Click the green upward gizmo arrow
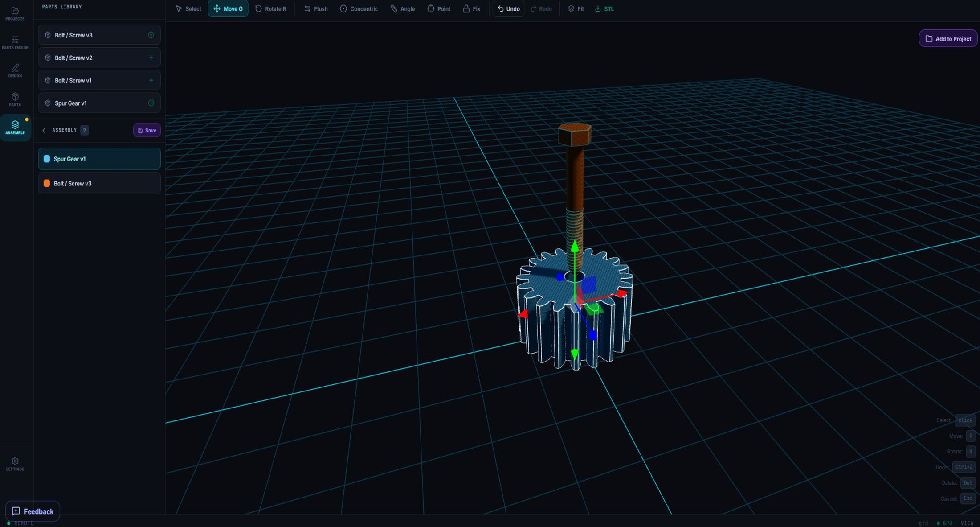 [x=575, y=246]
